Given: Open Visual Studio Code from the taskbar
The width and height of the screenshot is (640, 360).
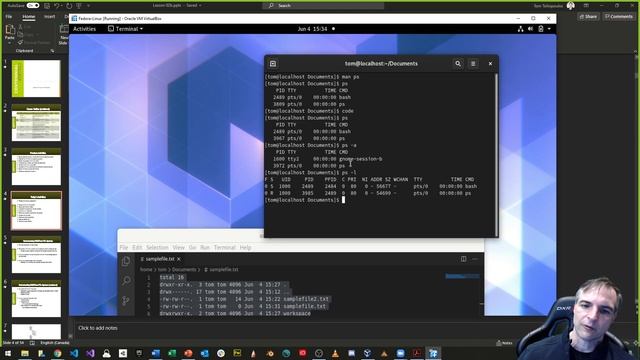Looking at the screenshot, I should click(74, 353).
